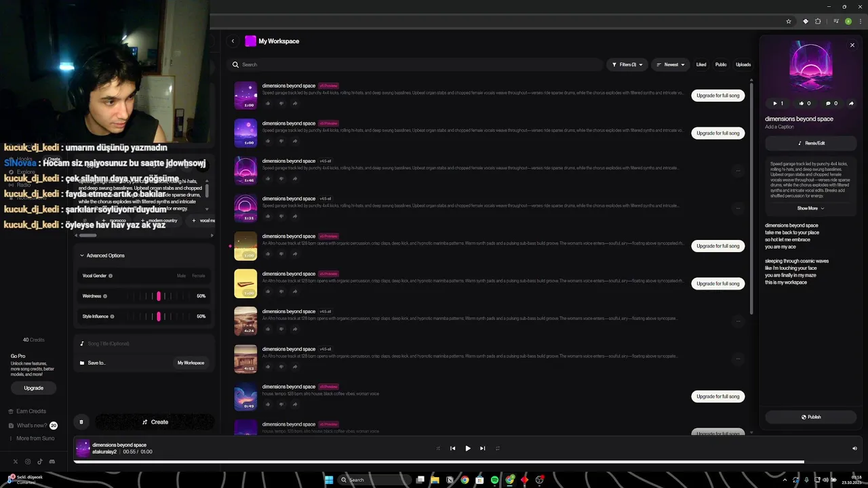Click the workspace Search field
868x488 pixels.
point(415,64)
